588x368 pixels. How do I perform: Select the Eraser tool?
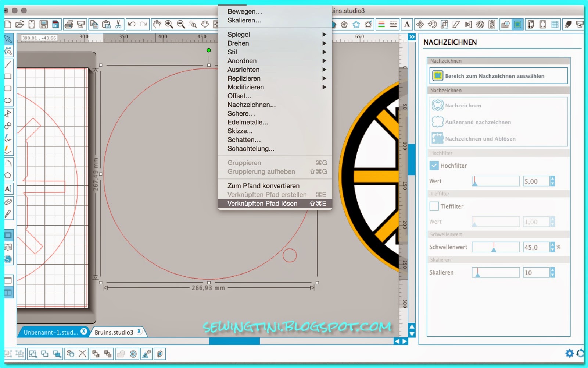(x=8, y=202)
